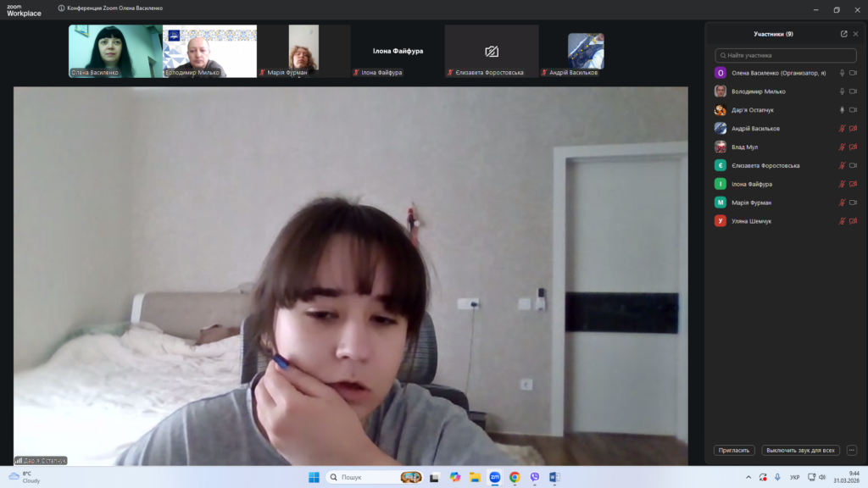Select Марія Фурман in participants list
The width and height of the screenshot is (868, 488).
(x=751, y=202)
